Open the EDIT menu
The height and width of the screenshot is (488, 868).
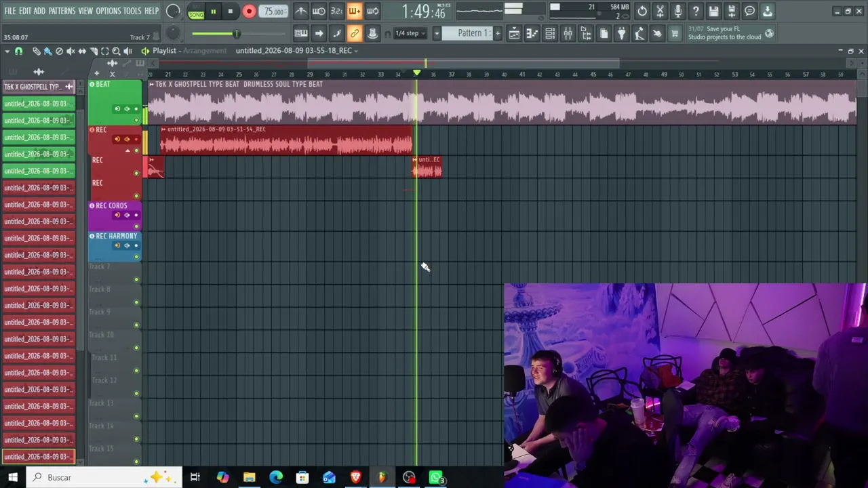pos(25,11)
